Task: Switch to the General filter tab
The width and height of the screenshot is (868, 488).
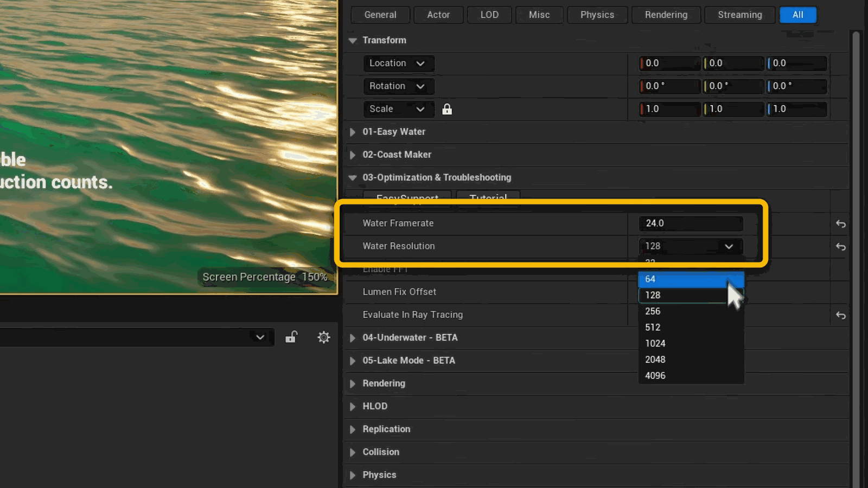Action: [x=380, y=15]
